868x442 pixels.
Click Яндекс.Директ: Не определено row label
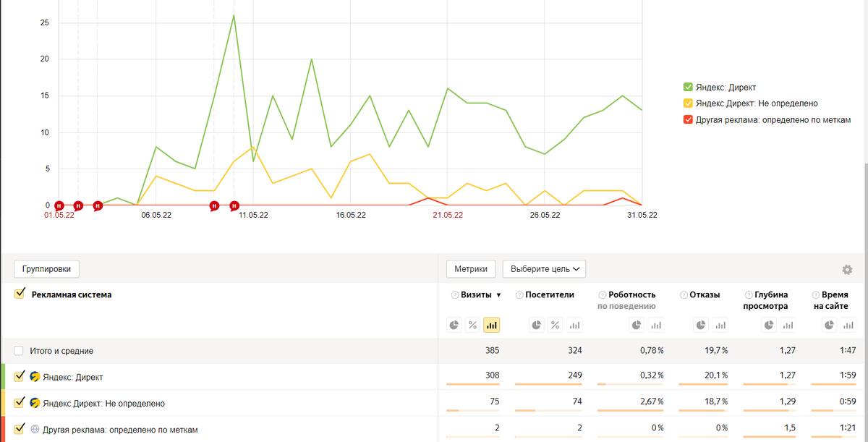click(103, 403)
